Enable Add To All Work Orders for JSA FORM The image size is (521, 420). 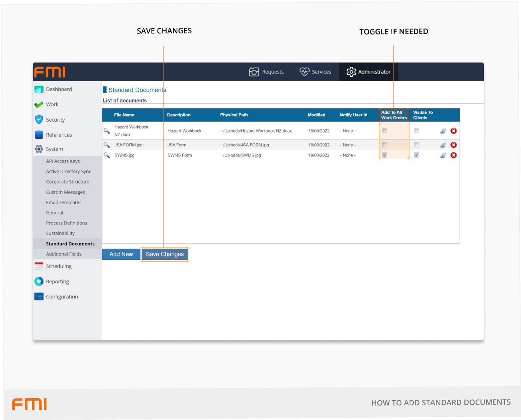[x=384, y=145]
